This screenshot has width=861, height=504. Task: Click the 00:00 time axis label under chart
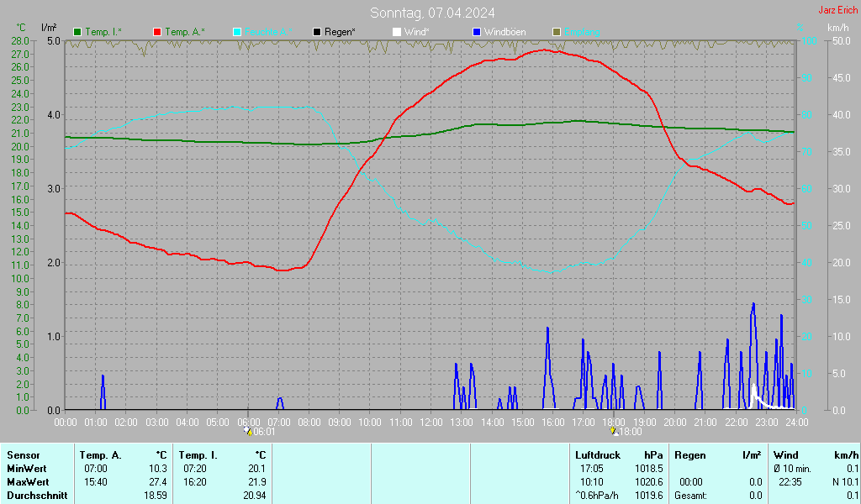66,423
